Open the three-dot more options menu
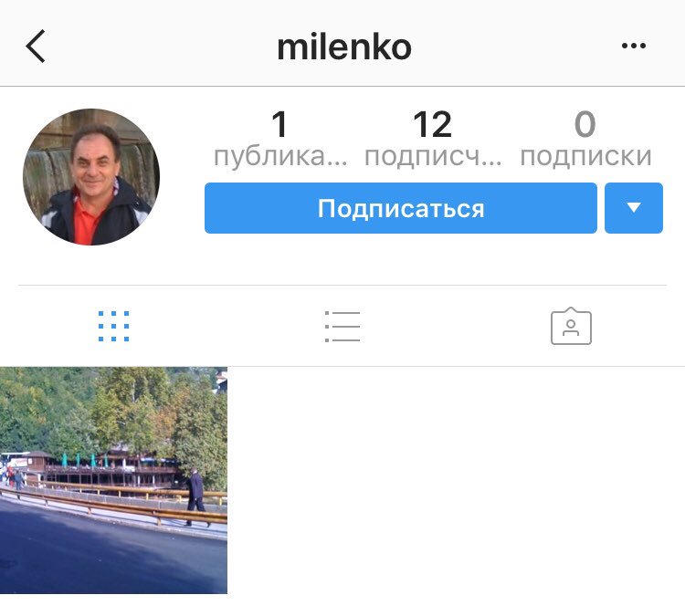The width and height of the screenshot is (685, 616). (x=634, y=46)
